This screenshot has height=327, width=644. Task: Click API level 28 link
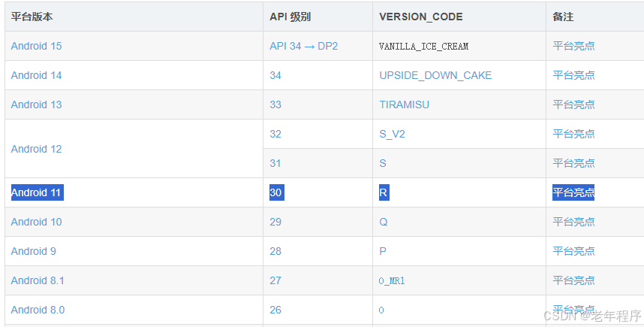(275, 251)
